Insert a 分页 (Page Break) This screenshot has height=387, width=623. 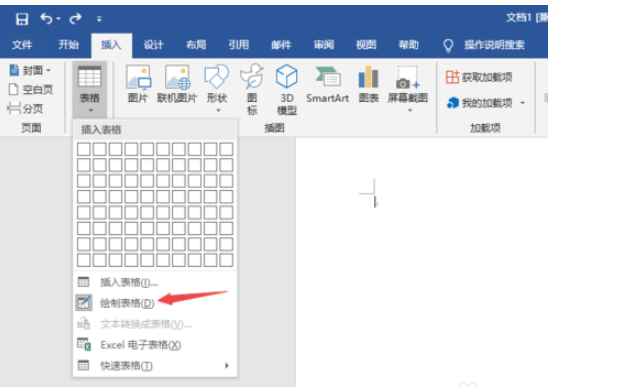coord(25,108)
